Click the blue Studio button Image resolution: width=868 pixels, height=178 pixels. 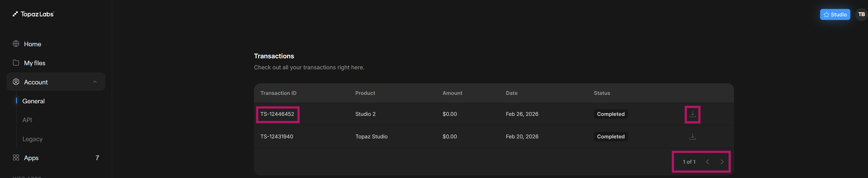(x=835, y=15)
